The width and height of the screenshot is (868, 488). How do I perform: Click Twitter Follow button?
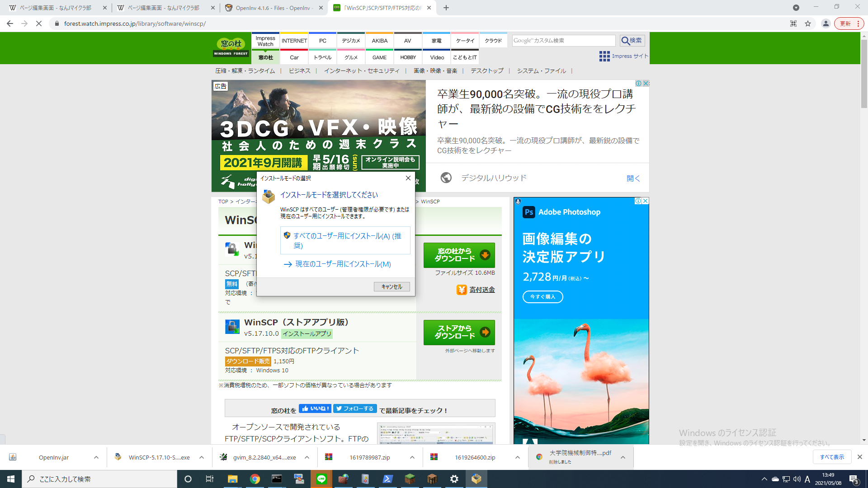click(355, 408)
